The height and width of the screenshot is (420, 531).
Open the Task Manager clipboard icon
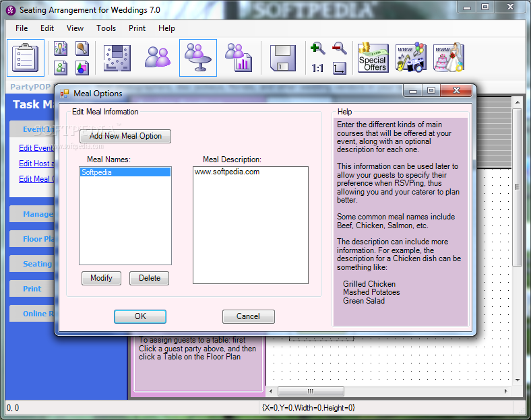point(26,58)
